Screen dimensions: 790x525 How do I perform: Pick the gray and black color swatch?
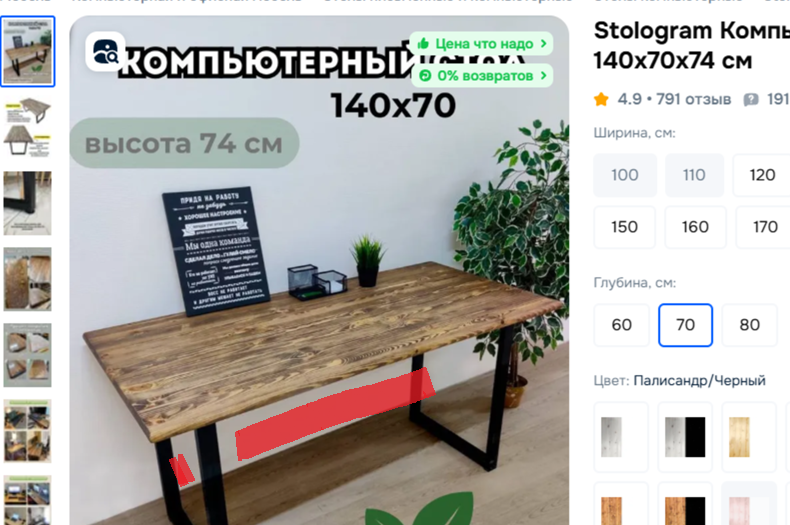685,437
